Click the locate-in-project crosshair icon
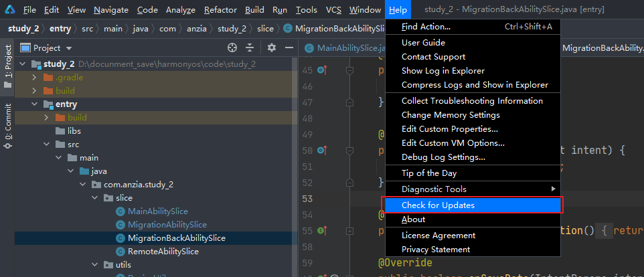Screen dimensions: 644x277 click(232, 48)
